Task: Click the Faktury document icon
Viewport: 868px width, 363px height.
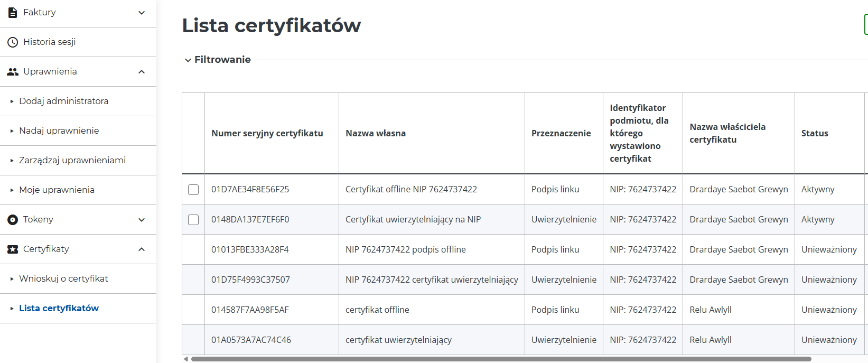Action: pyautogui.click(x=13, y=13)
